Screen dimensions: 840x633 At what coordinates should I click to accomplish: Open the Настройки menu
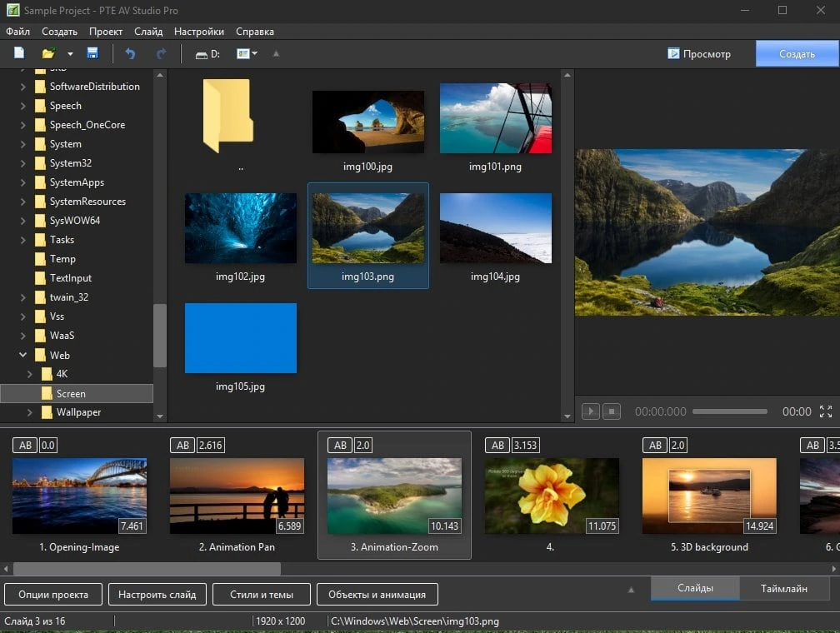click(x=198, y=32)
